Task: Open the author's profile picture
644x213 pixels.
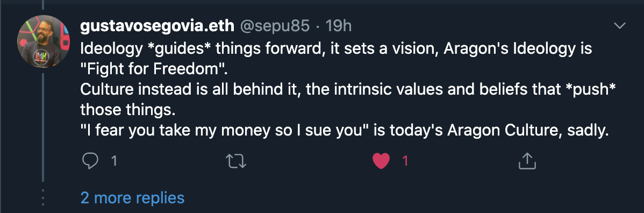Action: coord(43,41)
